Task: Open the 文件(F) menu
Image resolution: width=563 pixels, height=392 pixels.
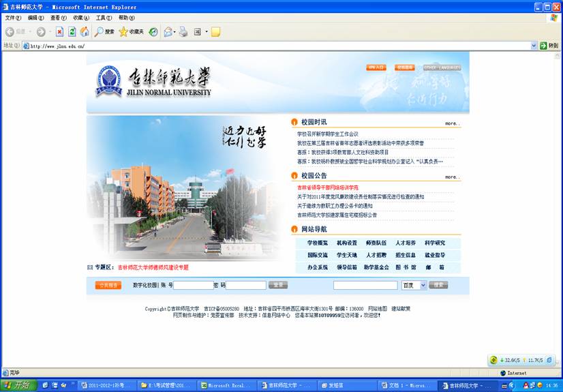Action: [13, 17]
